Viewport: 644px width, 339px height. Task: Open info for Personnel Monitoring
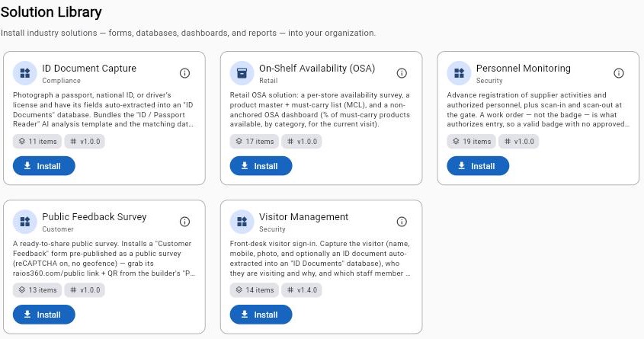pyautogui.click(x=619, y=73)
